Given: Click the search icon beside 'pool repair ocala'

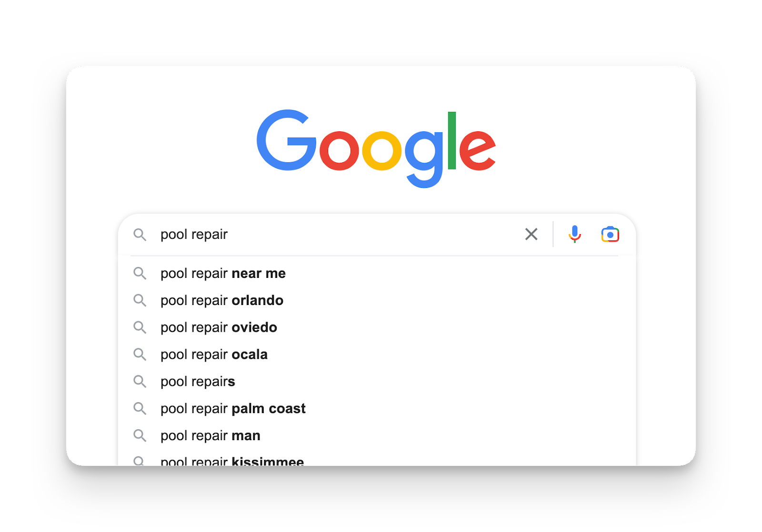Looking at the screenshot, I should pyautogui.click(x=140, y=355).
